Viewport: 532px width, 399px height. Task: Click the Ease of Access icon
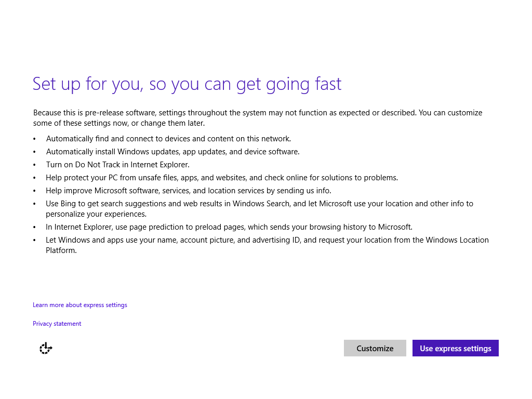[x=46, y=348]
